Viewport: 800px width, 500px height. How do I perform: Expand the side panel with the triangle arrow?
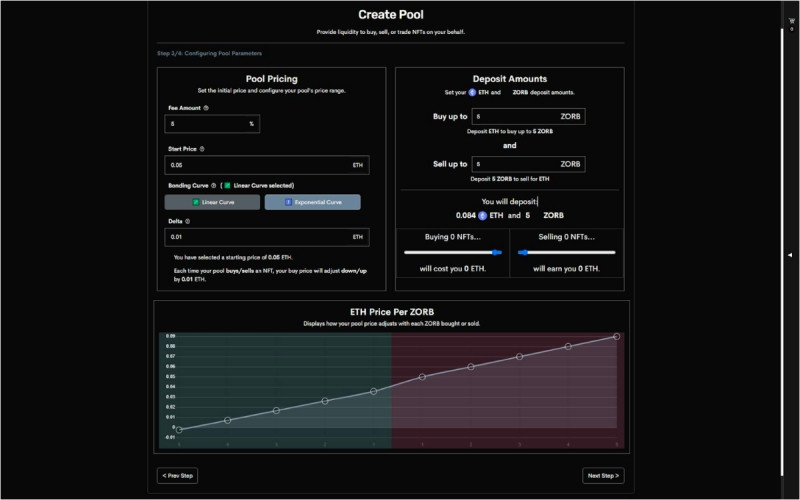point(791,255)
